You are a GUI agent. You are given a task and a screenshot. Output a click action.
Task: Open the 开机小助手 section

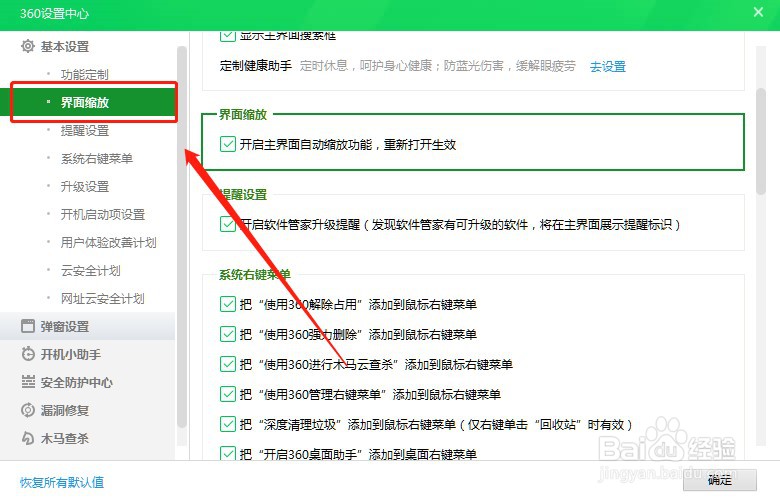(x=71, y=355)
